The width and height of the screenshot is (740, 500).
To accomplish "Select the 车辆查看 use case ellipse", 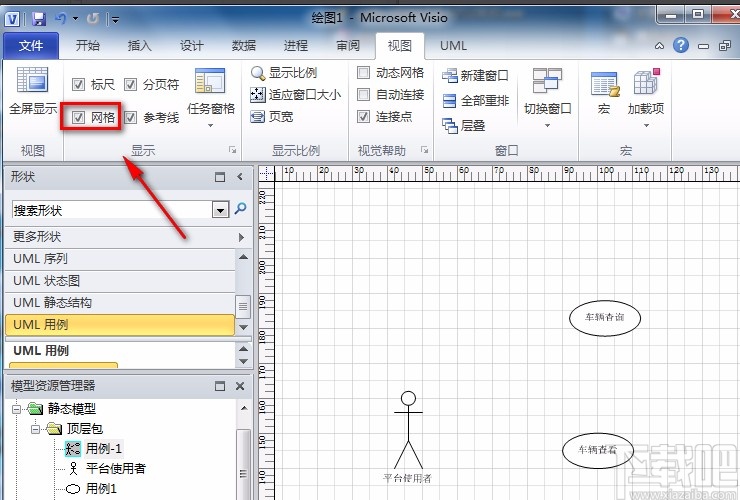I will 597,450.
